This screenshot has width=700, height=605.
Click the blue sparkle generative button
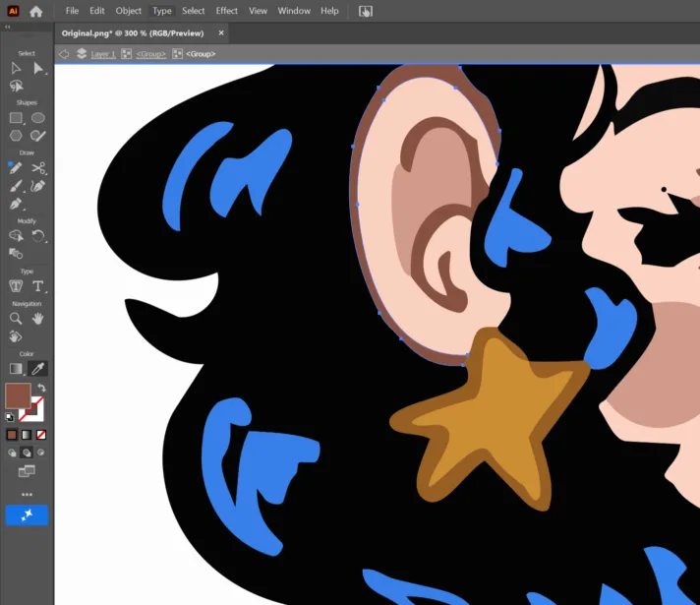click(27, 515)
